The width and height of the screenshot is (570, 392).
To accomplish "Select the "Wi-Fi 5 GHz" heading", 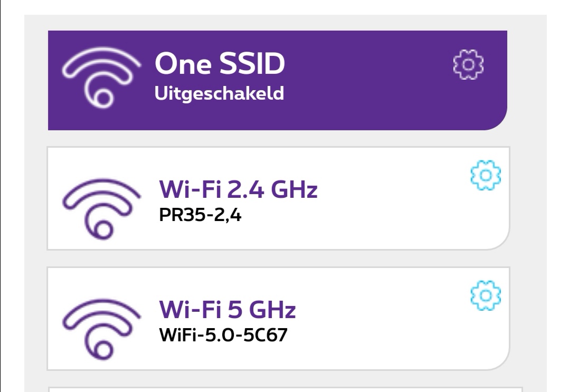I will coord(227,310).
